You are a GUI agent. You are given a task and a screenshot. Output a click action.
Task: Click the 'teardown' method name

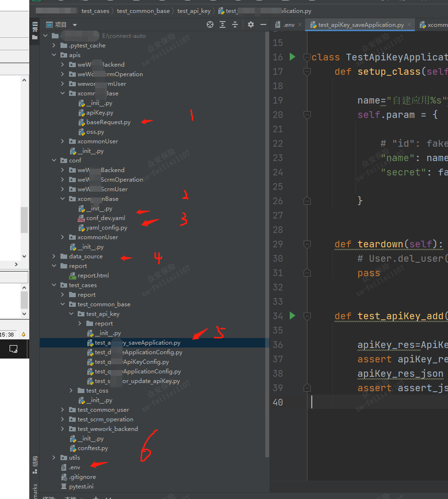(380, 244)
